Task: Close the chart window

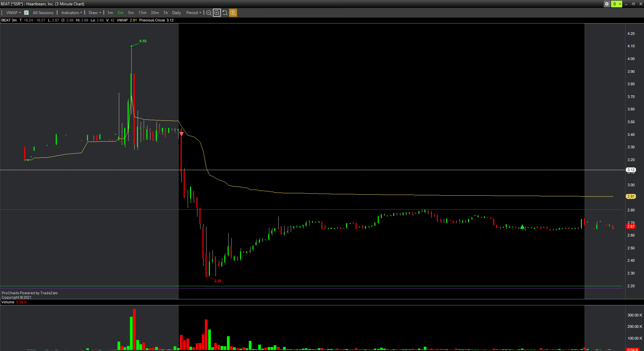Action: [640, 4]
